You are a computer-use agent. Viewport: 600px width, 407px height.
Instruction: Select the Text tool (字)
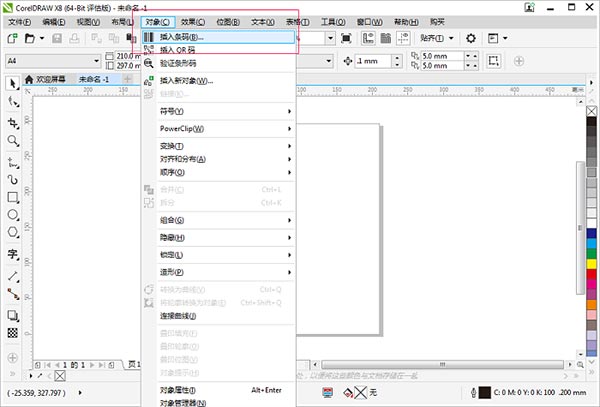tap(13, 254)
